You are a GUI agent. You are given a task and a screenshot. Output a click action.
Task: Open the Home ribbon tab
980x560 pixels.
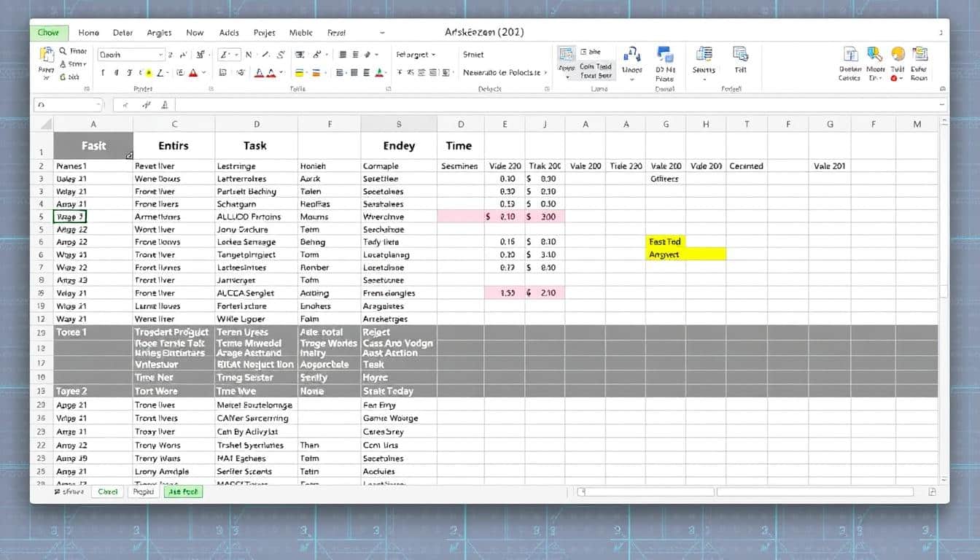[88, 33]
